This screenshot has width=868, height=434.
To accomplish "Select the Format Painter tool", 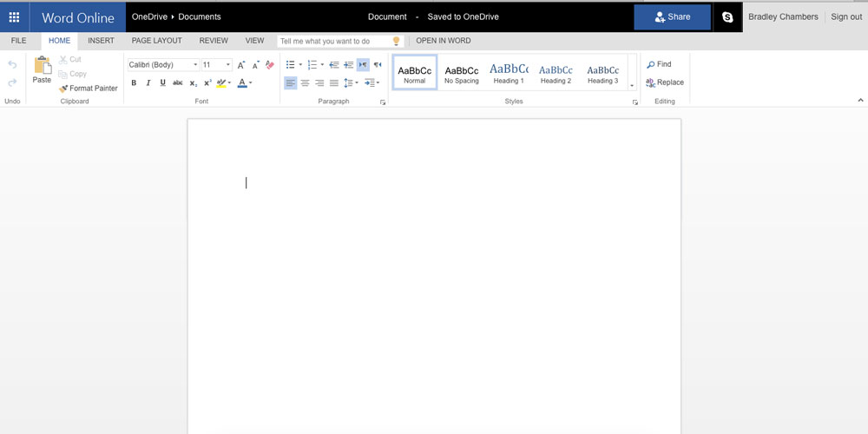I will 88,88.
